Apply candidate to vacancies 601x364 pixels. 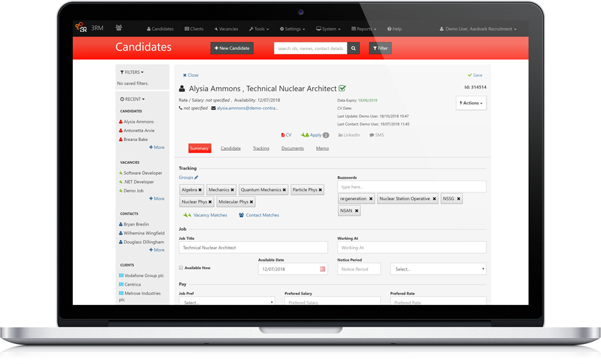(314, 135)
